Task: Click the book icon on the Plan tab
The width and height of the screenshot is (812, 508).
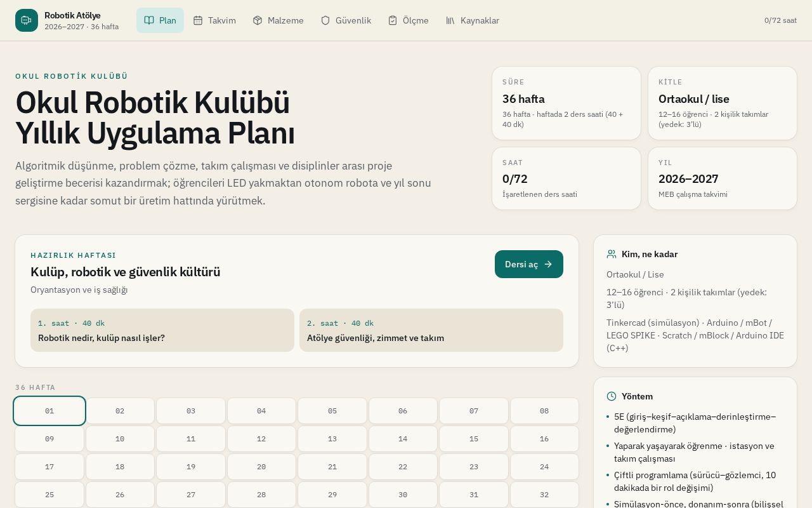Action: pyautogui.click(x=149, y=20)
